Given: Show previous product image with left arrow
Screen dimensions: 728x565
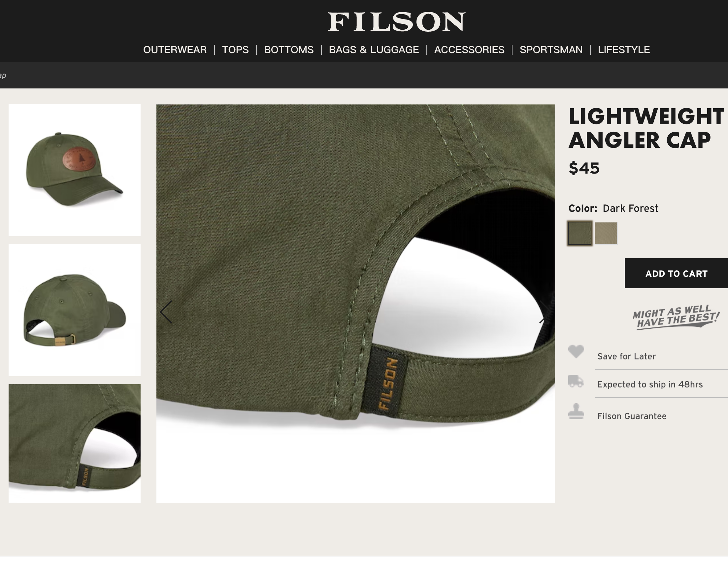Looking at the screenshot, I should click(166, 312).
